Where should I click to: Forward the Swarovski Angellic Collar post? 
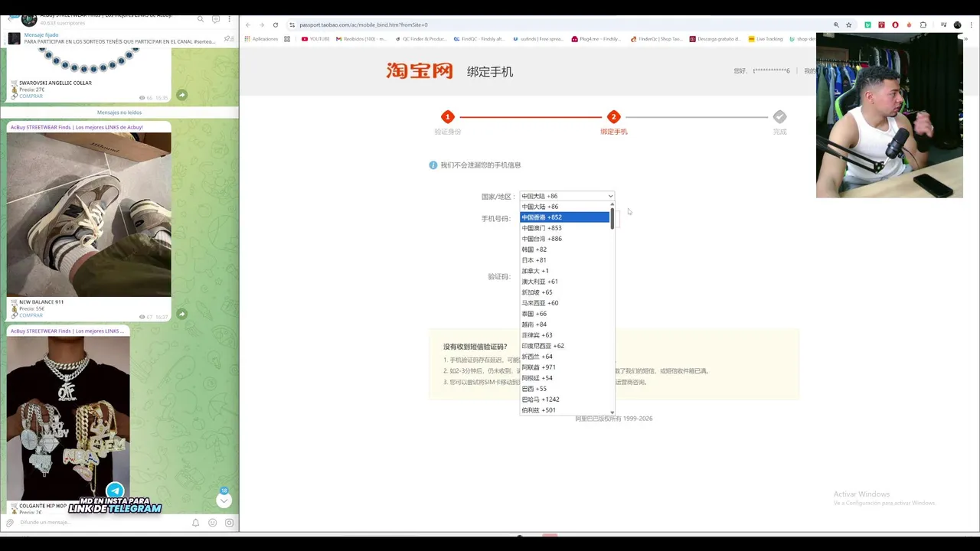(181, 95)
